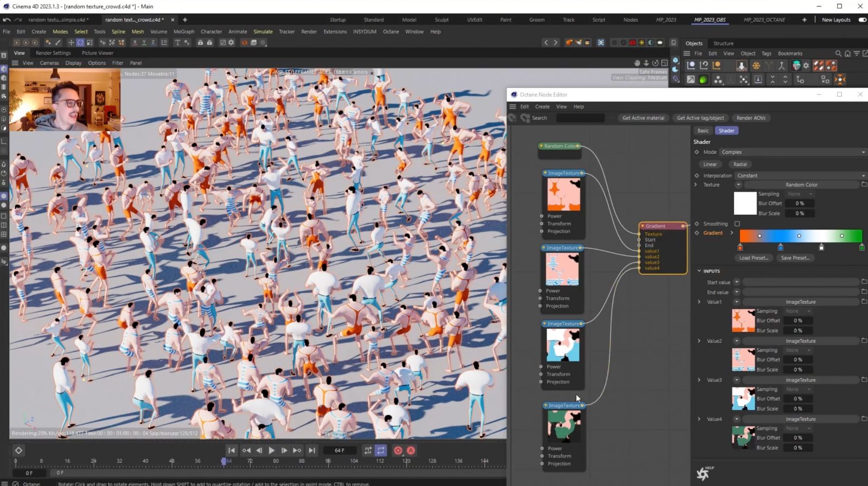Open the Objects manager hamburger menu
868x486 pixels.
coord(687,53)
